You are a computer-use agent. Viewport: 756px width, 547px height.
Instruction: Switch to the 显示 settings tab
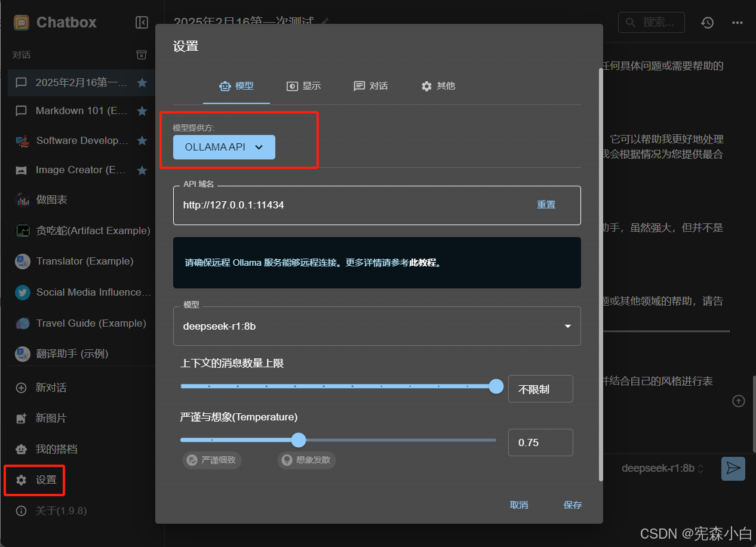tap(304, 86)
